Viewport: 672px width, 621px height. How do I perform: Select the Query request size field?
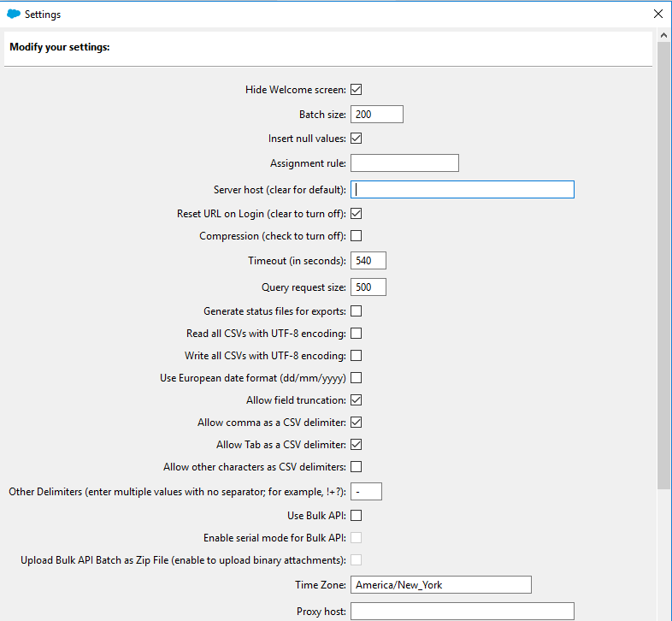tap(368, 287)
